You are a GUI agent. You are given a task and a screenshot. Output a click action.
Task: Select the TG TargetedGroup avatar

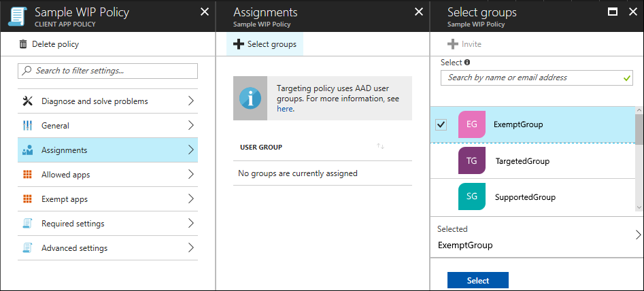pos(472,161)
